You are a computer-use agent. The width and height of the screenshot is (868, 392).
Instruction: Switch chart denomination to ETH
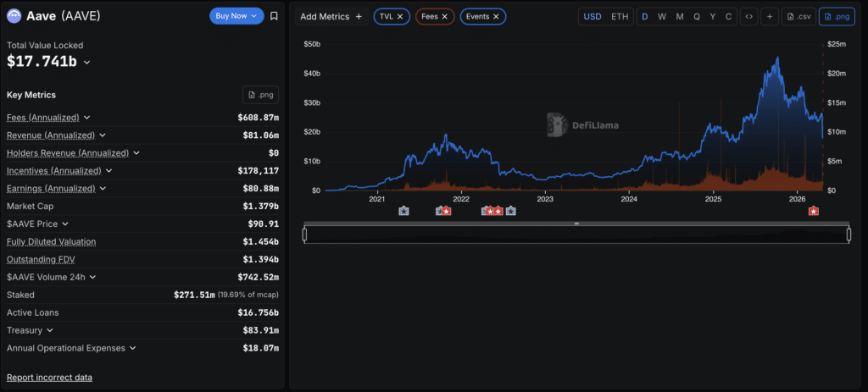620,17
